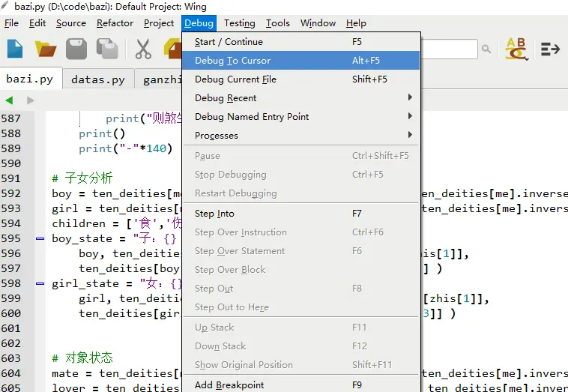
Task: Click the Restart Debugging menu item
Action: 301,193
